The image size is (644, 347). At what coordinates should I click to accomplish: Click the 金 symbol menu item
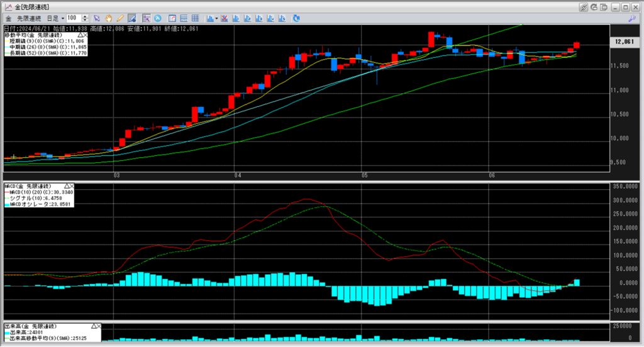pyautogui.click(x=9, y=18)
